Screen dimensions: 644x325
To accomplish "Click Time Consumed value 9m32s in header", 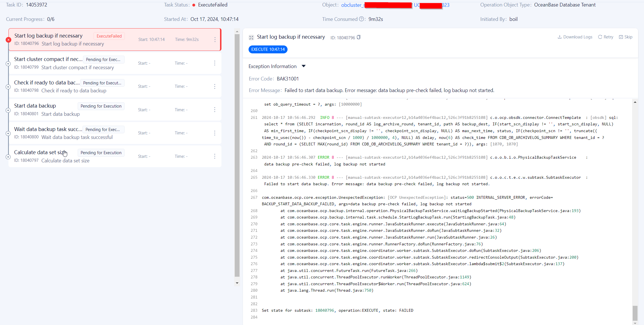I will pyautogui.click(x=376, y=19).
